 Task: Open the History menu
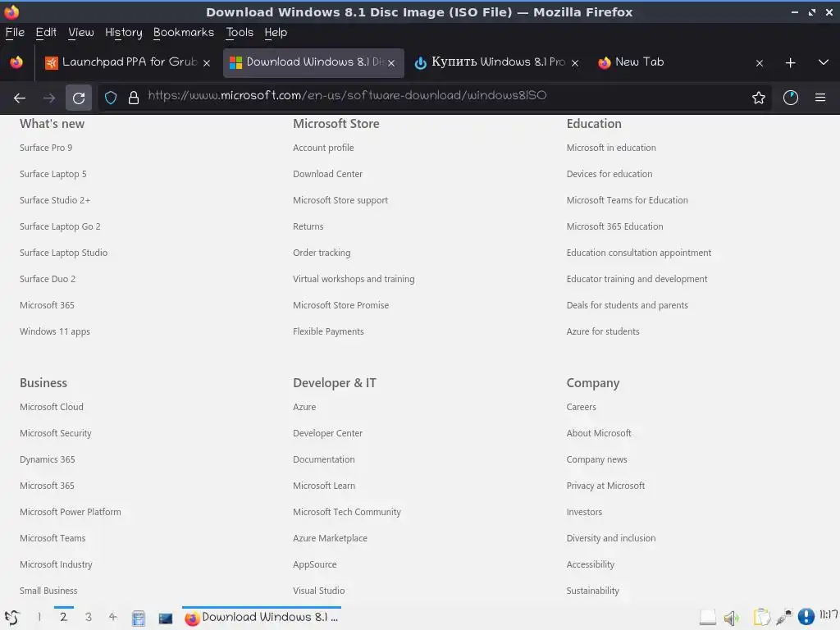coord(124,33)
